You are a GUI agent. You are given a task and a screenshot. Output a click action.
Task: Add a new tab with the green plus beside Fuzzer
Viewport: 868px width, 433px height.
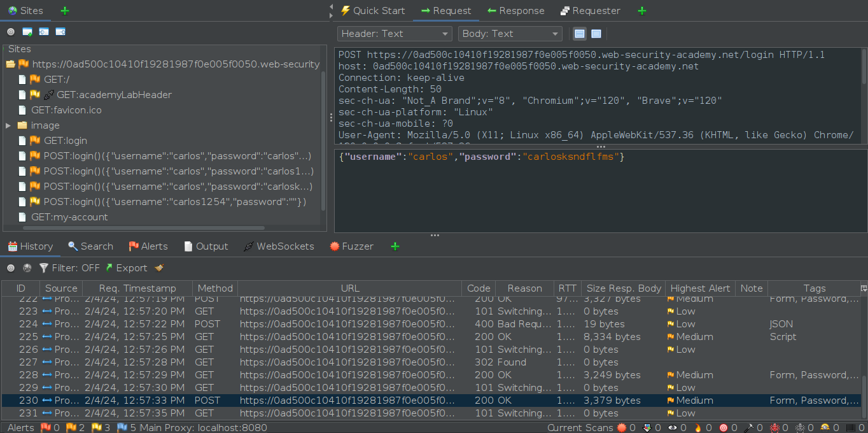point(395,246)
